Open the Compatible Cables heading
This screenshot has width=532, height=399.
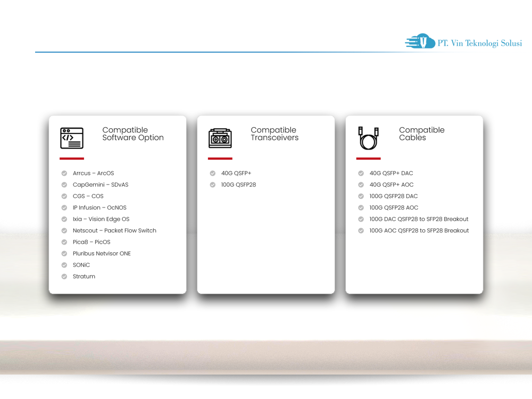[422, 134]
